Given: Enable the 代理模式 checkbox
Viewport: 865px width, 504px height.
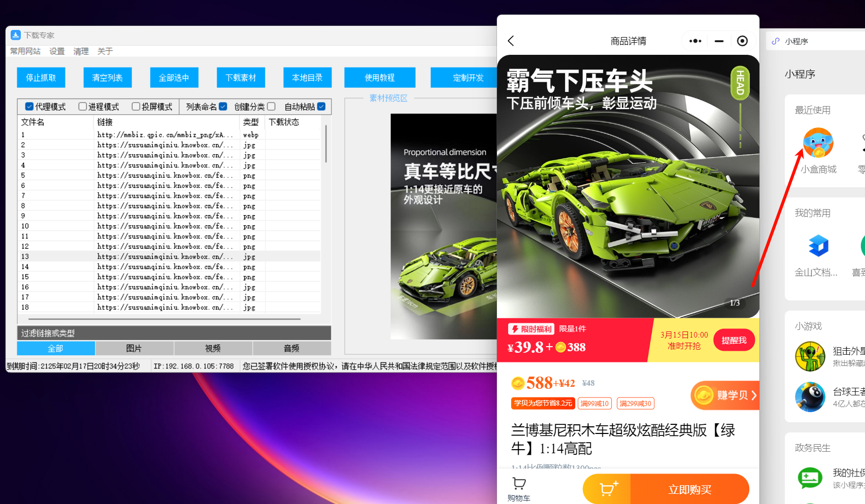Looking at the screenshot, I should click(29, 107).
